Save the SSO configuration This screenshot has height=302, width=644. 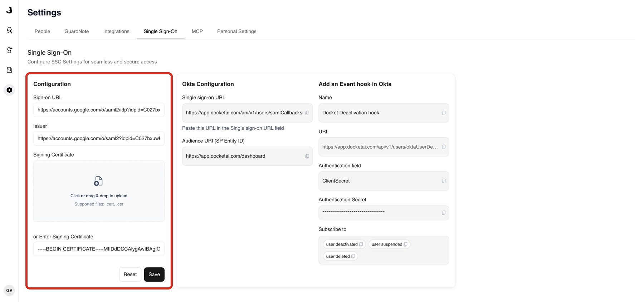[x=154, y=274]
